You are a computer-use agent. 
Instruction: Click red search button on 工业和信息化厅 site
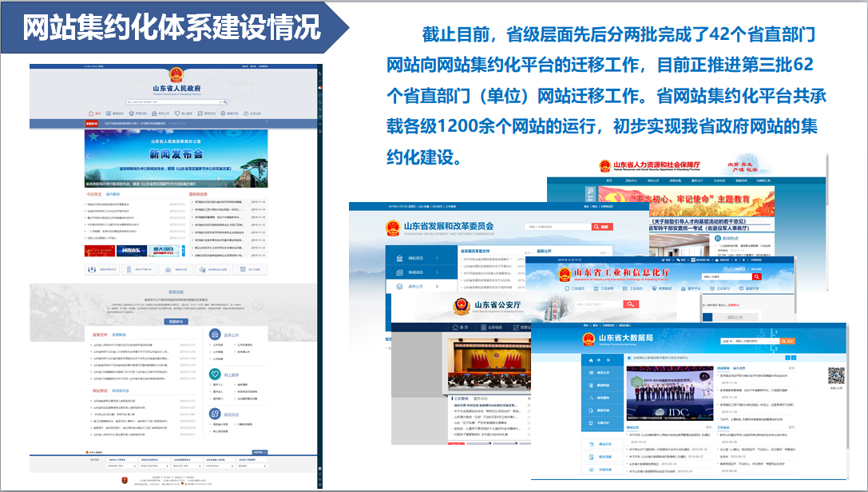pyautogui.click(x=757, y=276)
